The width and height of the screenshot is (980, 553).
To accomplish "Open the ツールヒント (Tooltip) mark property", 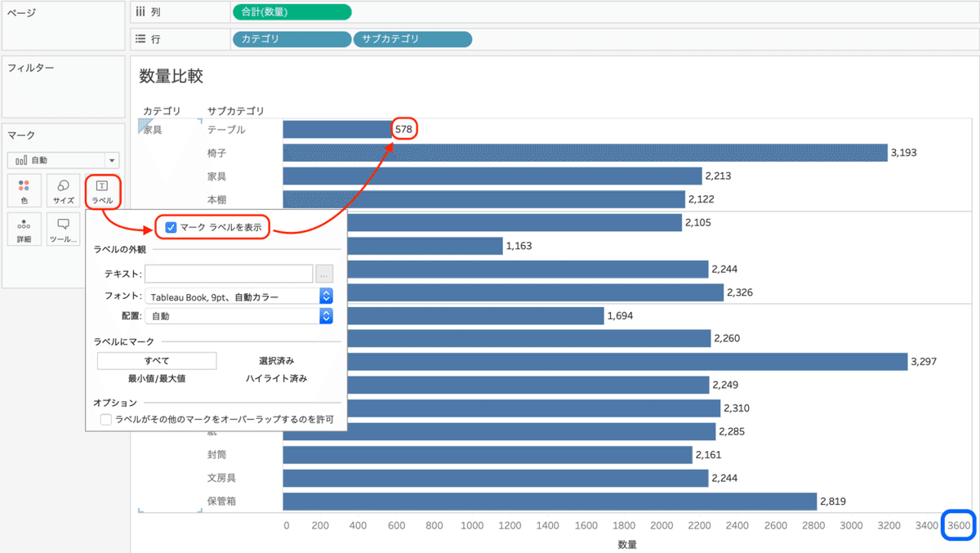I will point(62,229).
